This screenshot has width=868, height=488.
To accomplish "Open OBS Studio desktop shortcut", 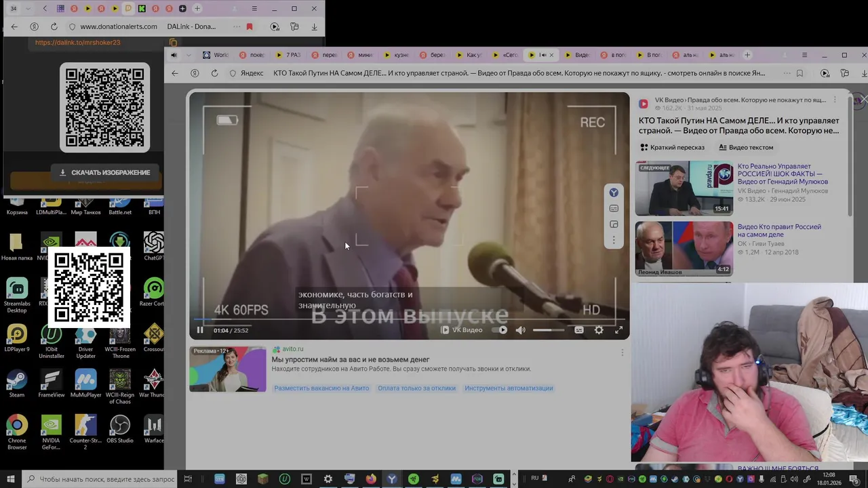I will click(x=120, y=429).
